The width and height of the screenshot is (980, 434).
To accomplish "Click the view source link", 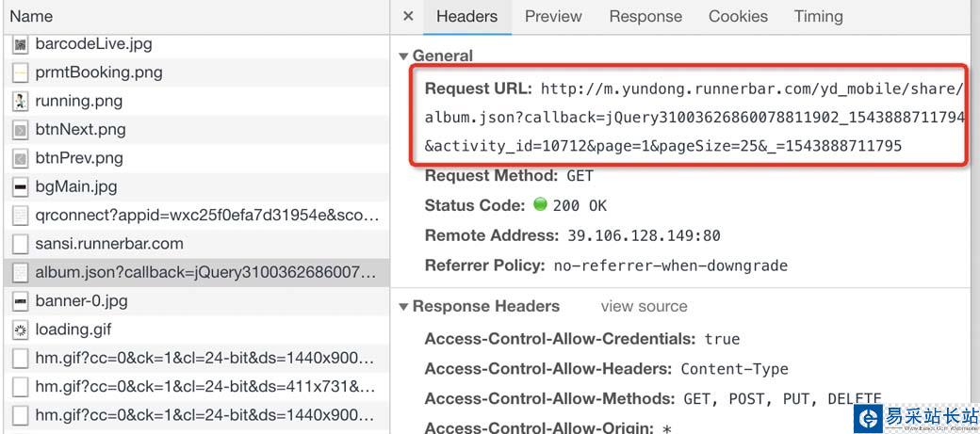I will point(644,306).
